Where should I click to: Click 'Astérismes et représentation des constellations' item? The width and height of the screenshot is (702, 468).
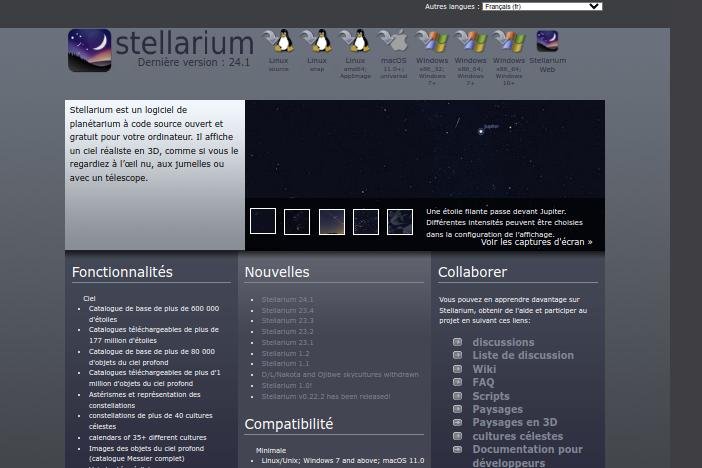pos(144,400)
